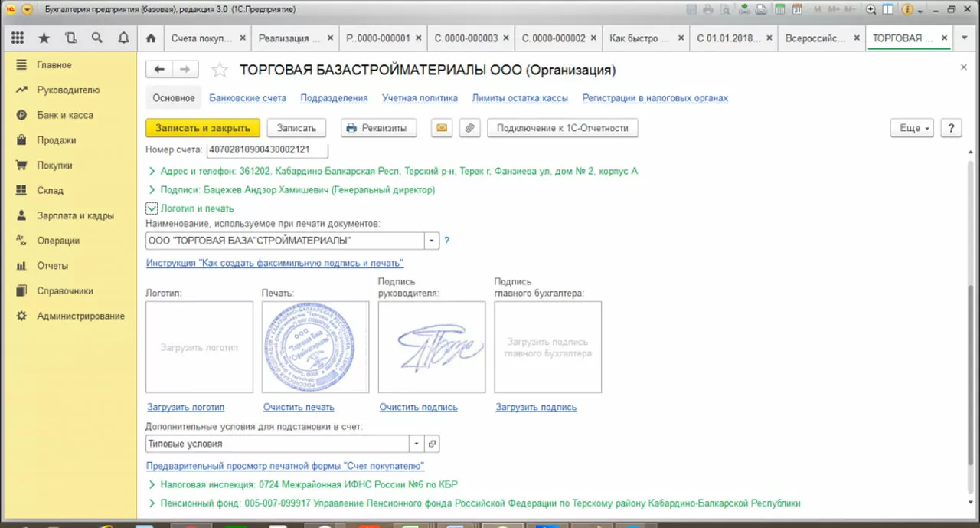Expand the Адрес и телефон section
Image resolution: width=980 pixels, height=528 pixels.
click(152, 171)
